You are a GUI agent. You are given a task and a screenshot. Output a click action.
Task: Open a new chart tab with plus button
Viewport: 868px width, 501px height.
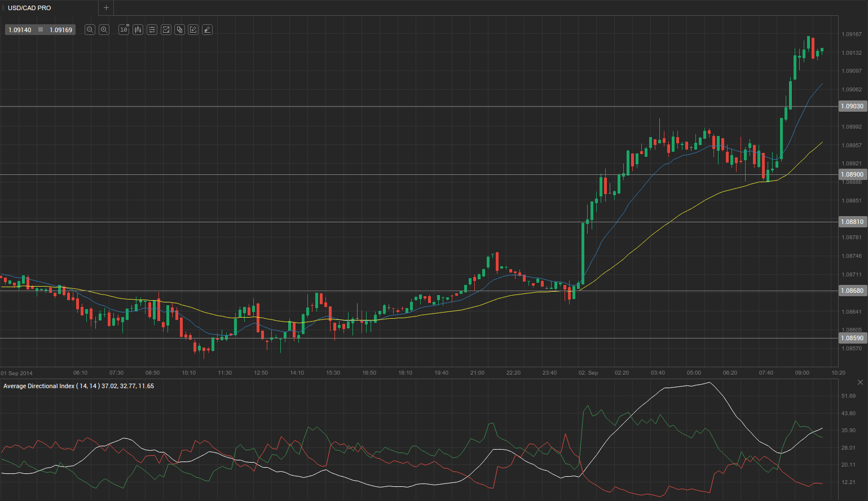click(106, 8)
